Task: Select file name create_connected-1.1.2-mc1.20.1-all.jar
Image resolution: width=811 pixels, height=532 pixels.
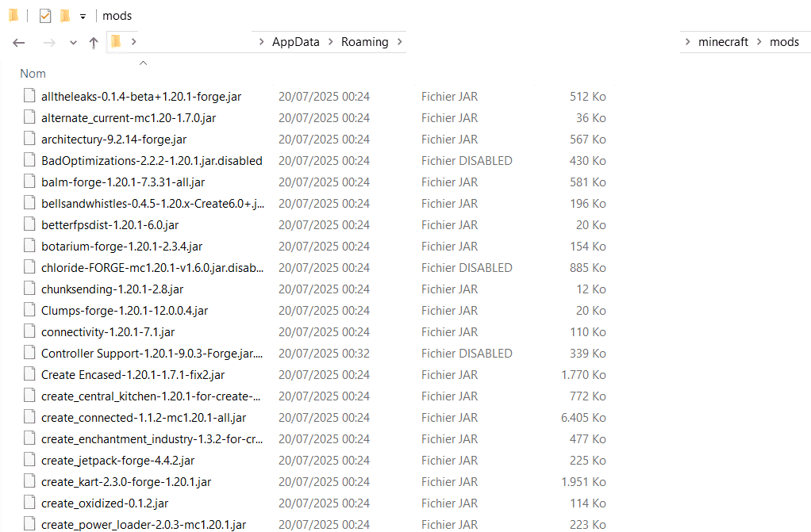Action: click(144, 418)
